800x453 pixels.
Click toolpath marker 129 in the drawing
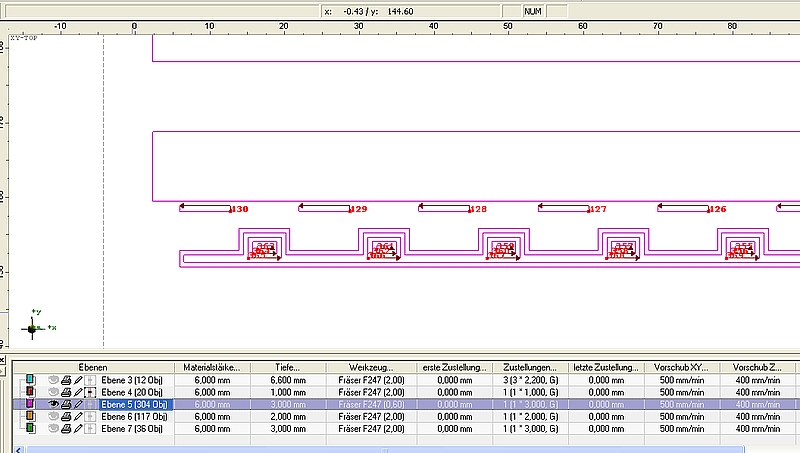click(359, 209)
